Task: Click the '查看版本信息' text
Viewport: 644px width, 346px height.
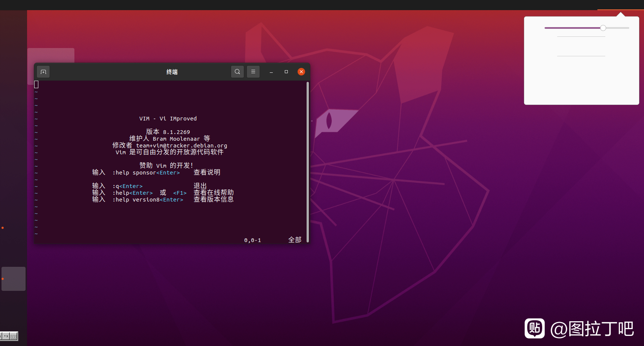Action: pyautogui.click(x=214, y=199)
